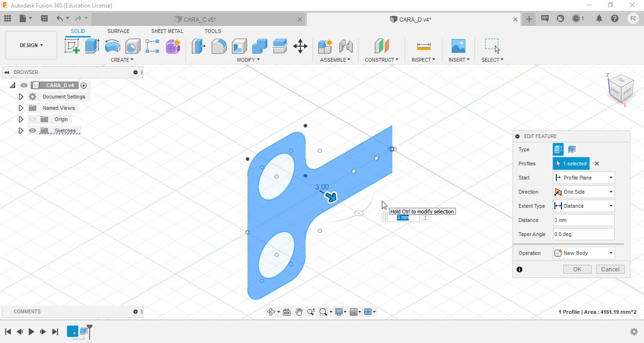Click Cancel in Edit Feature dialog
This screenshot has height=343, width=644.
(x=610, y=269)
